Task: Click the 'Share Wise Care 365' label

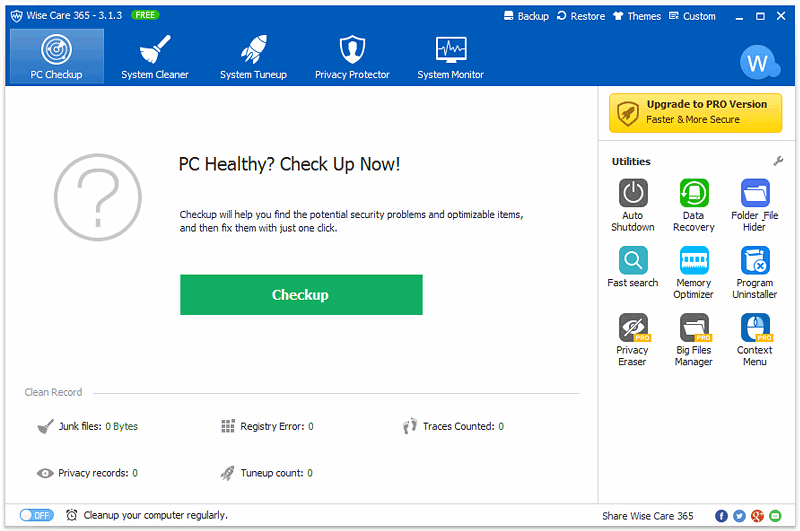Action: (647, 516)
